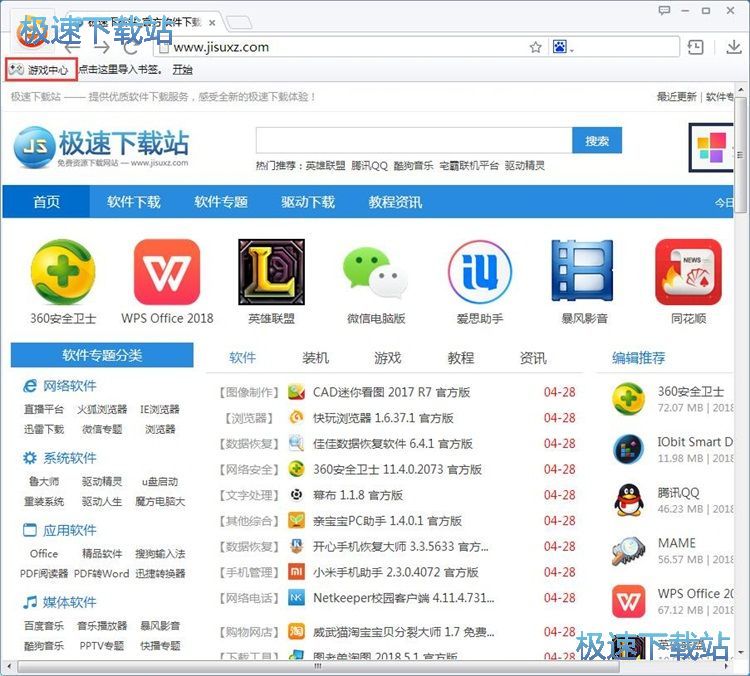Click 360安全卫士 icon in 编辑推荐
The image size is (750, 676).
pos(629,399)
